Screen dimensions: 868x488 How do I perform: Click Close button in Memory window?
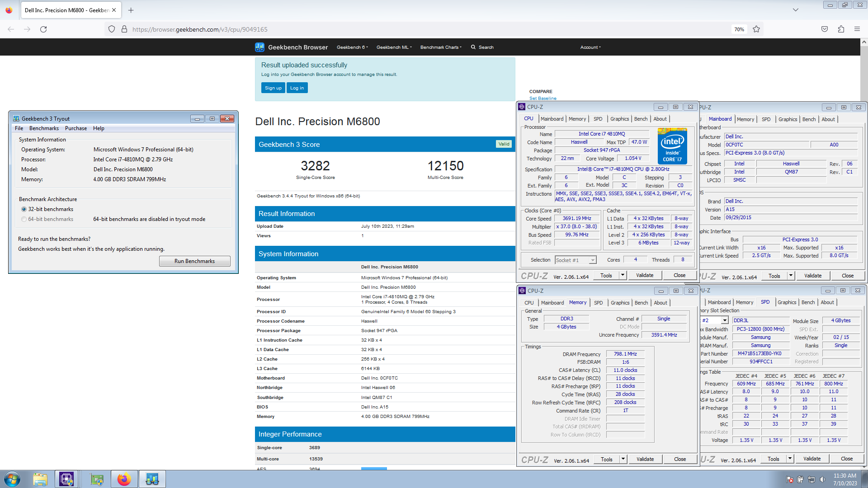tap(680, 459)
